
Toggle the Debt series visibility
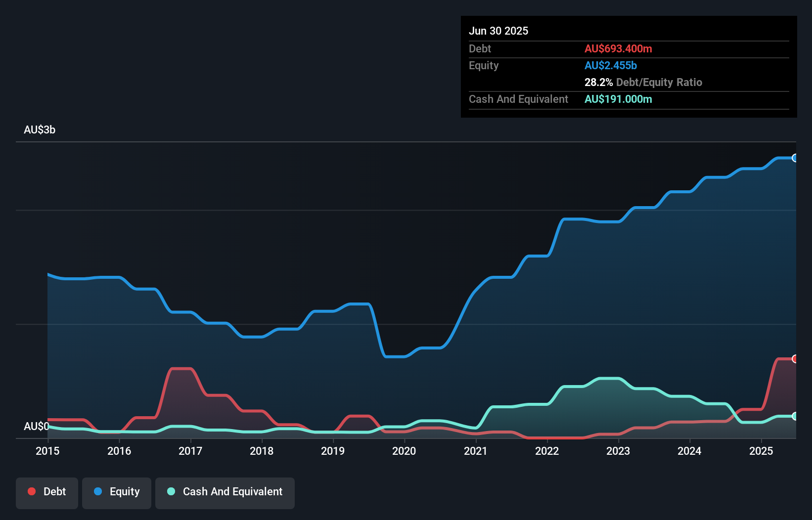[47, 492]
